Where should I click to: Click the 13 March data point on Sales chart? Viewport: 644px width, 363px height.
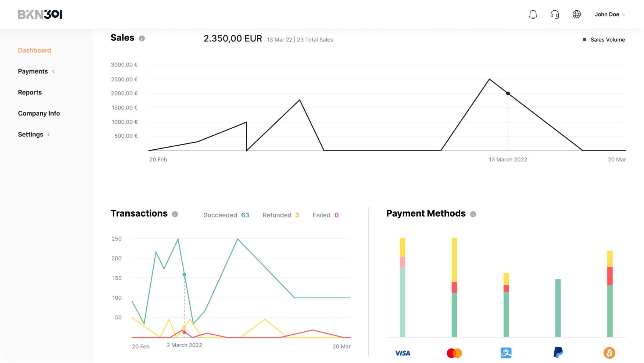(x=508, y=93)
